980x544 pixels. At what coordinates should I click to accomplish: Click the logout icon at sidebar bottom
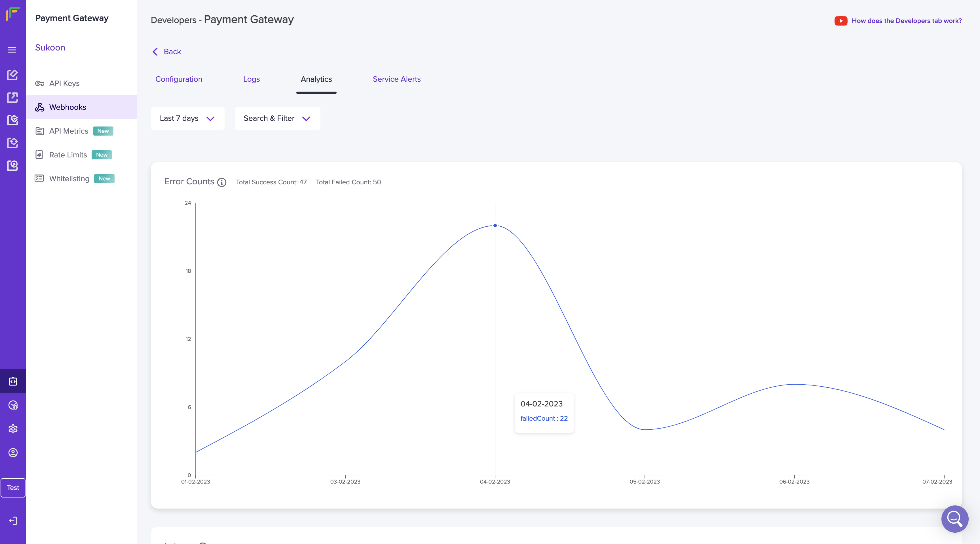pos(13,520)
